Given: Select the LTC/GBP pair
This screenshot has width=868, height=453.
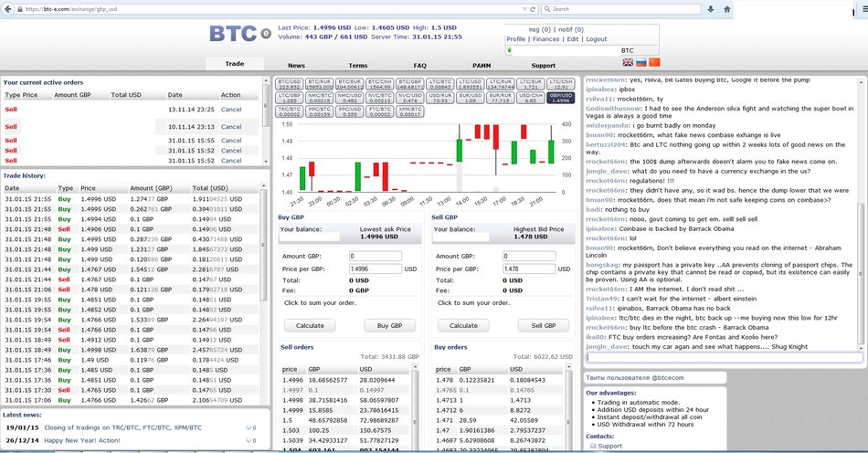Looking at the screenshot, I should (290, 98).
